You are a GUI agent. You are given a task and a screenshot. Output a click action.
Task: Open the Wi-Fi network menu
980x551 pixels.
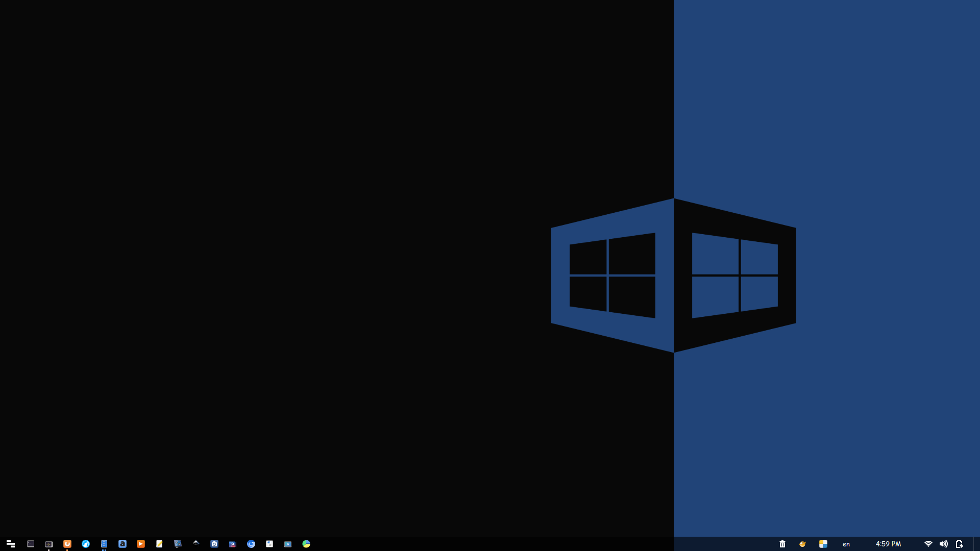[928, 544]
